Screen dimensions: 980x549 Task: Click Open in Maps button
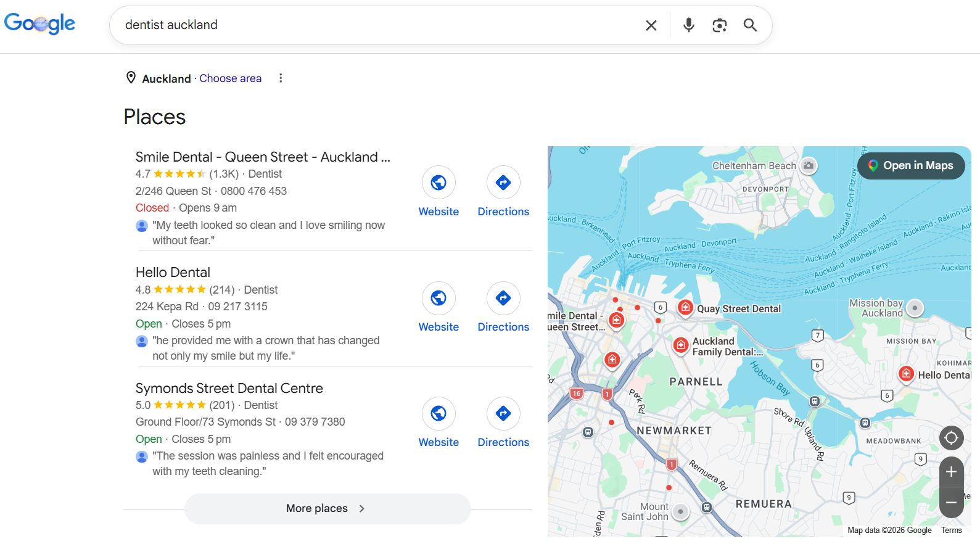tap(911, 165)
